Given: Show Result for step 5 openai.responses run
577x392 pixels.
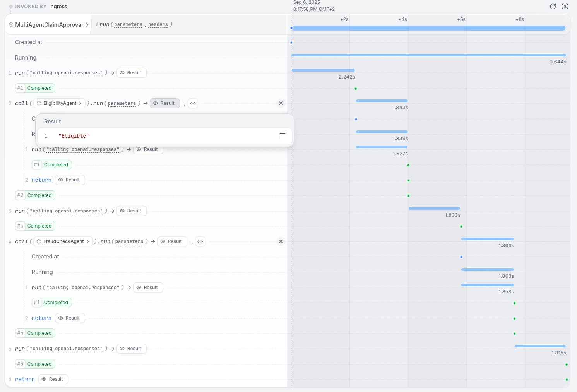Looking at the screenshot, I should (131, 348).
